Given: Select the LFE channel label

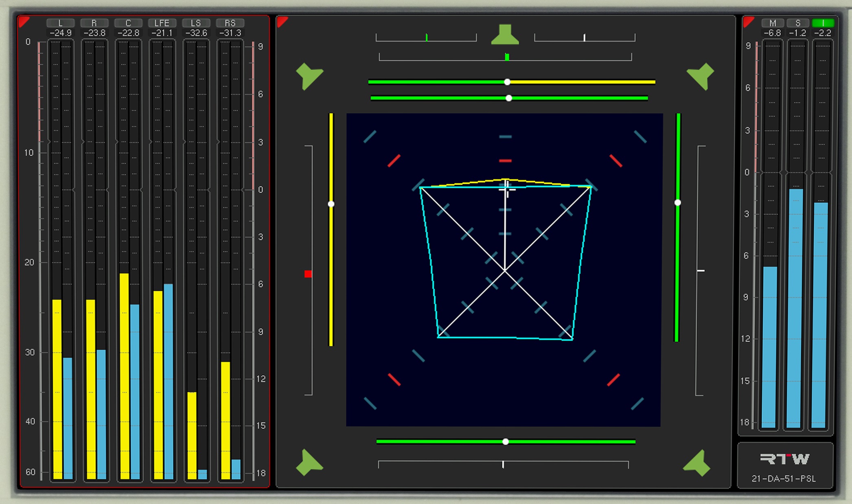Looking at the screenshot, I should click(162, 23).
